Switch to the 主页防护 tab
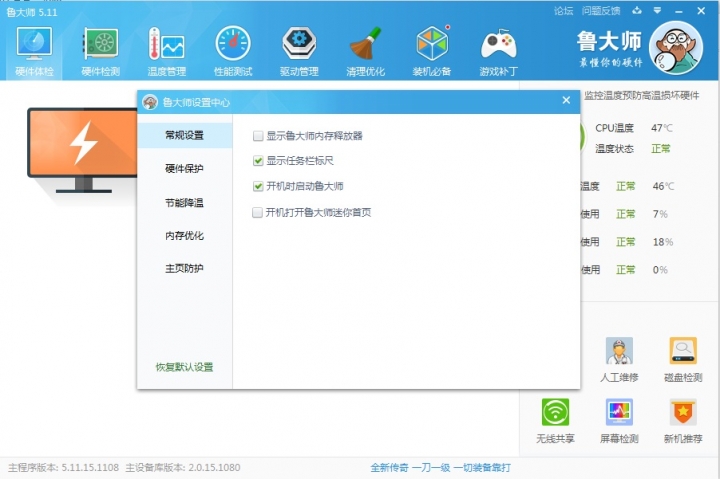 (185, 268)
